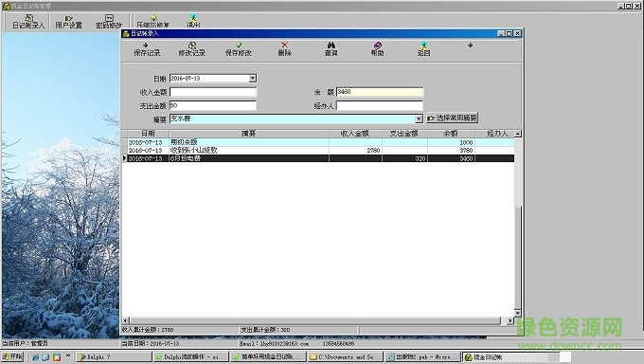Switch to the Delphi 7 taskbar button
The height and width of the screenshot is (364, 644).
pyautogui.click(x=115, y=357)
